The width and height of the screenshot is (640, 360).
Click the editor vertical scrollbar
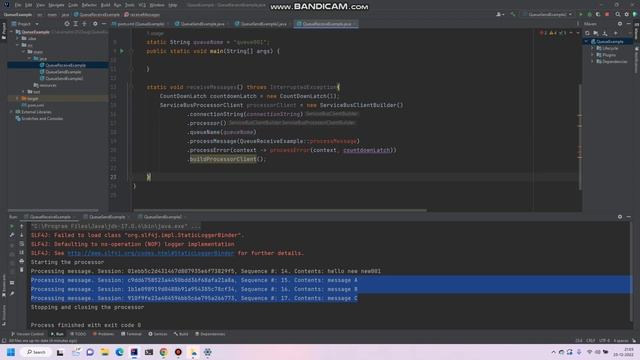pyautogui.click(x=580, y=137)
